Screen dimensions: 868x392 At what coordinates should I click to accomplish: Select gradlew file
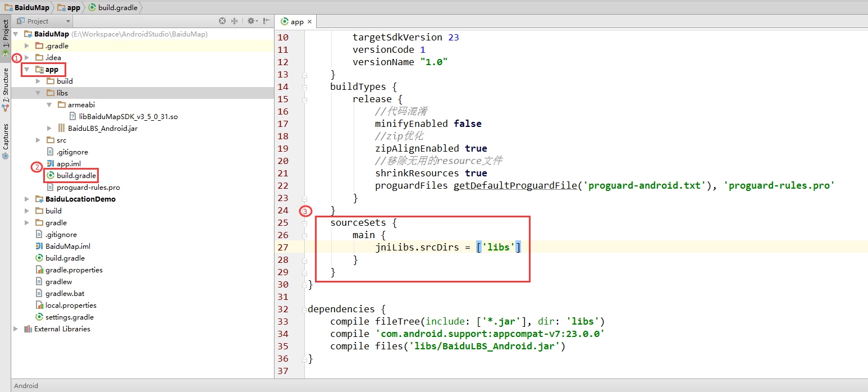click(x=58, y=282)
